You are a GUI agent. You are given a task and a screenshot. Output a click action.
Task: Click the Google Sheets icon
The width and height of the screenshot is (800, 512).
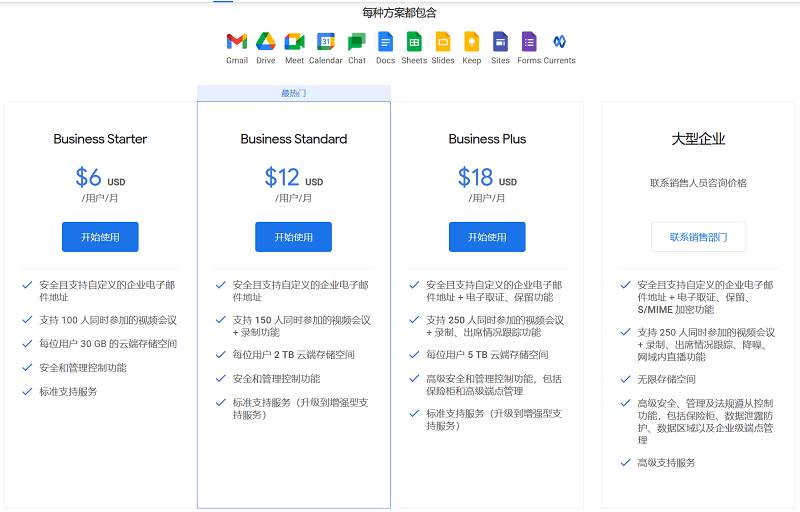pos(414,41)
